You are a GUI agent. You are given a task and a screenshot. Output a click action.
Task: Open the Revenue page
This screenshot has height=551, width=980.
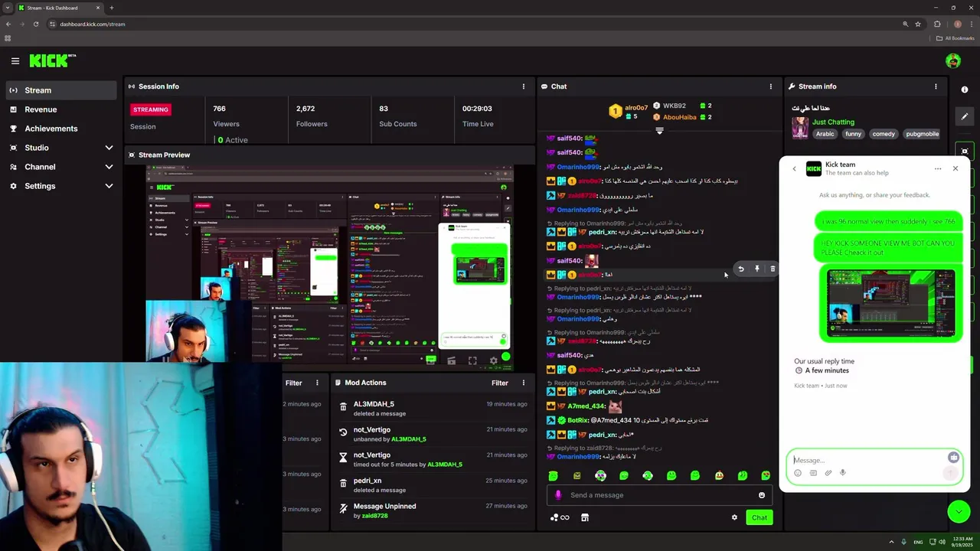pyautogui.click(x=61, y=109)
